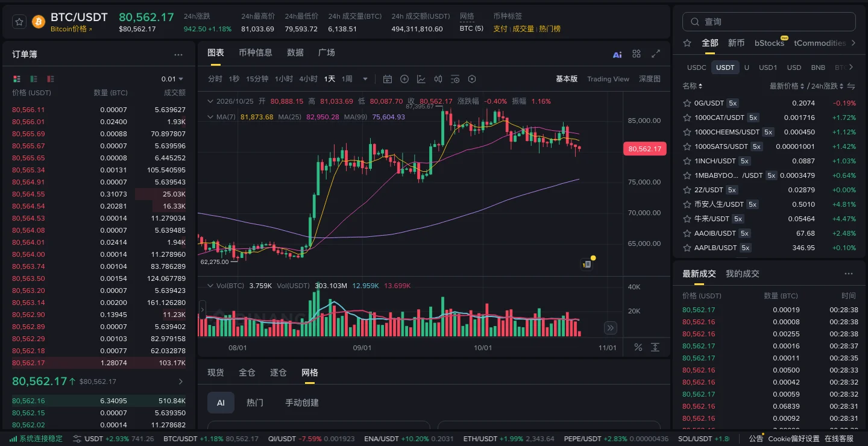Open the hexagon chart settings icon
Screen dimensions: 868x446
[x=472, y=79]
